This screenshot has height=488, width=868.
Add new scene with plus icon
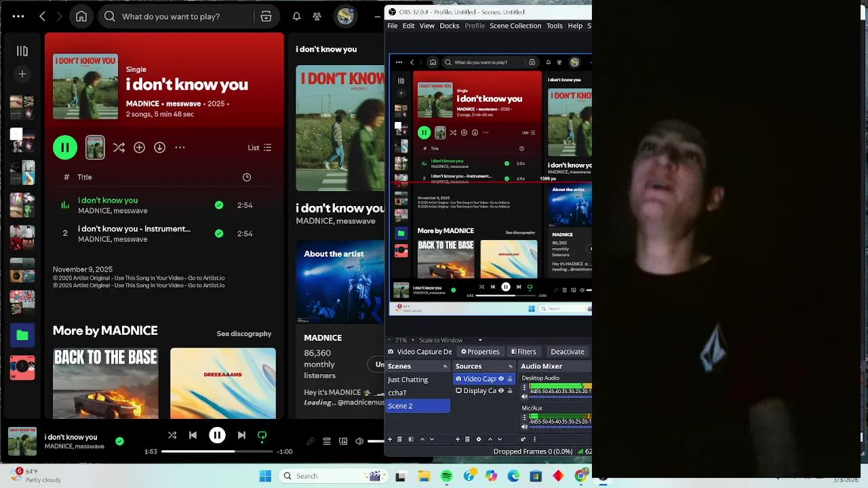(389, 439)
